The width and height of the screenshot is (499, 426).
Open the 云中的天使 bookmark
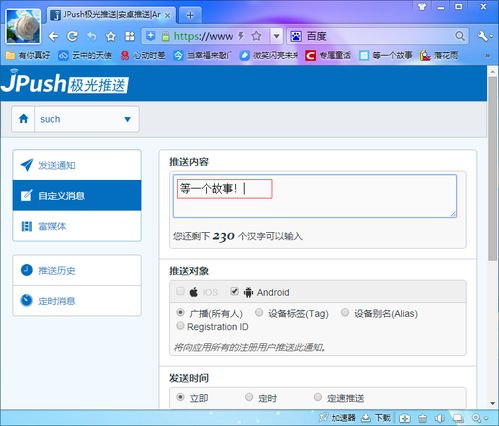[x=85, y=55]
